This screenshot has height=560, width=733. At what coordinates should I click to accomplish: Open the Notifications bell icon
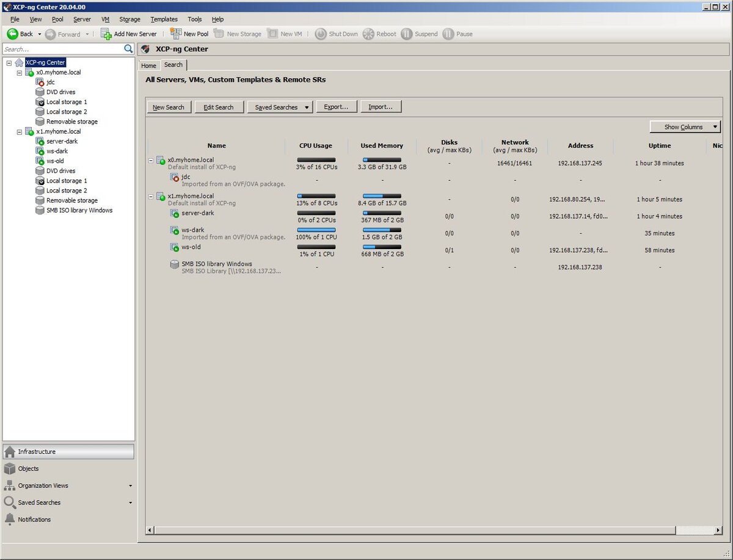click(10, 519)
